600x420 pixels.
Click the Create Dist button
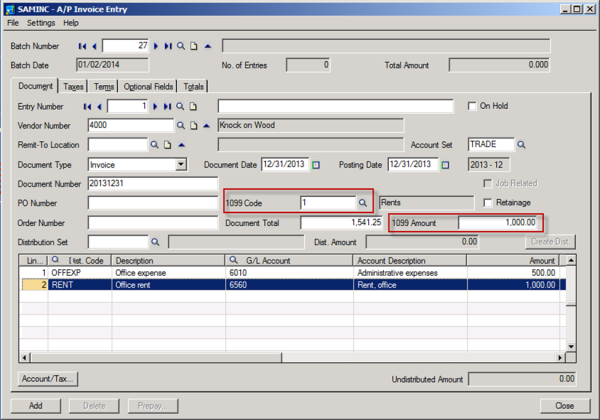[550, 242]
